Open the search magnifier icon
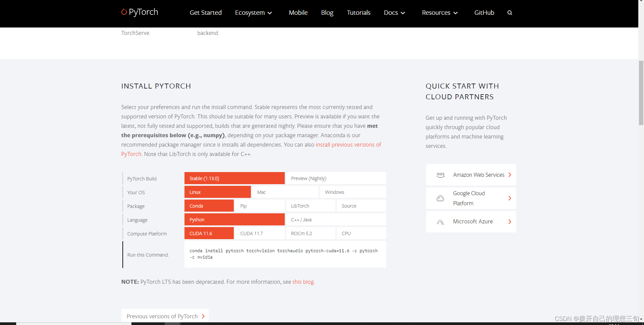Image resolution: width=644 pixels, height=325 pixels. pyautogui.click(x=509, y=13)
